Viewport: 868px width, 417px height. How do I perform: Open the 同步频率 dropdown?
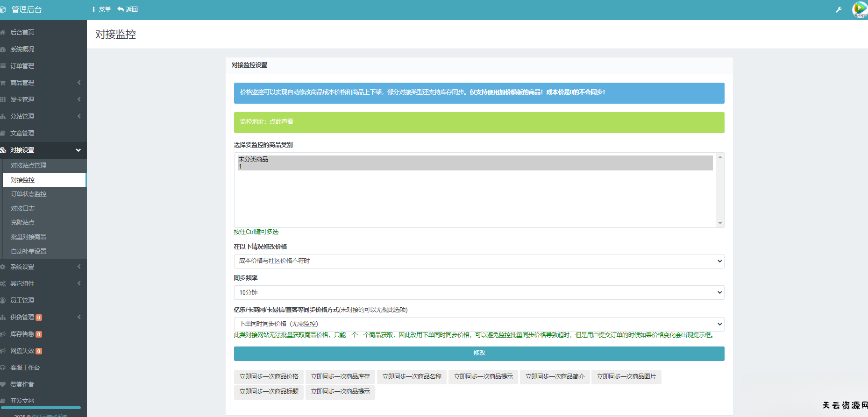(479, 293)
